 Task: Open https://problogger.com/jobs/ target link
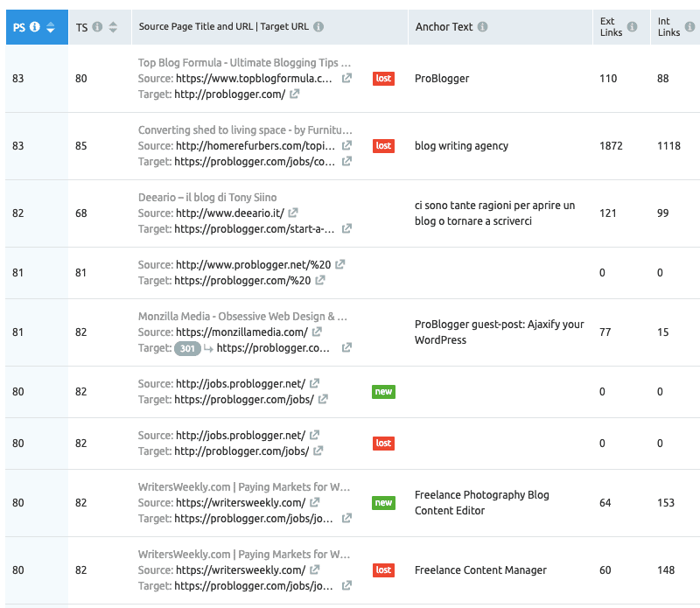(x=244, y=400)
